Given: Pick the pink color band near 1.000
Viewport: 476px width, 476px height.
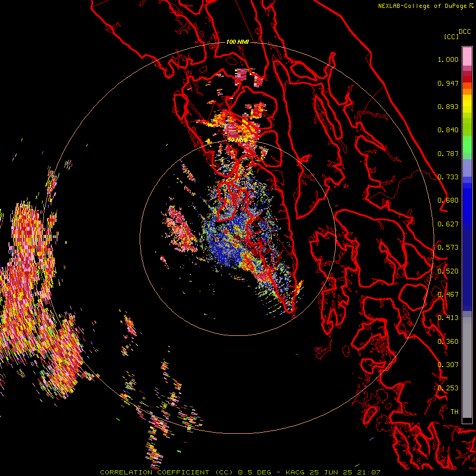Looking at the screenshot, I should coord(467,56).
